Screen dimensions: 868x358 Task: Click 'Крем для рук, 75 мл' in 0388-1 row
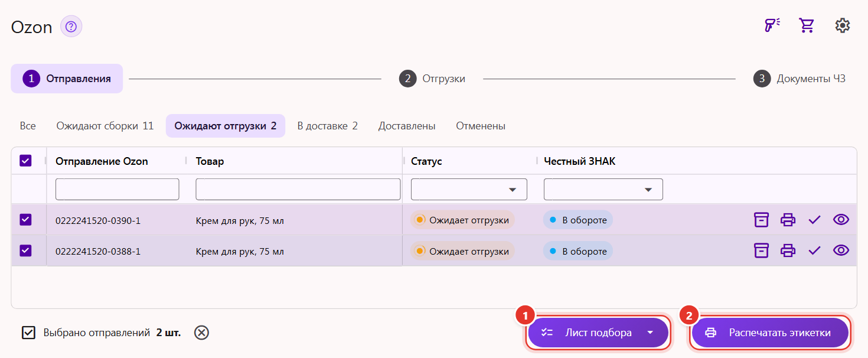[x=240, y=251]
